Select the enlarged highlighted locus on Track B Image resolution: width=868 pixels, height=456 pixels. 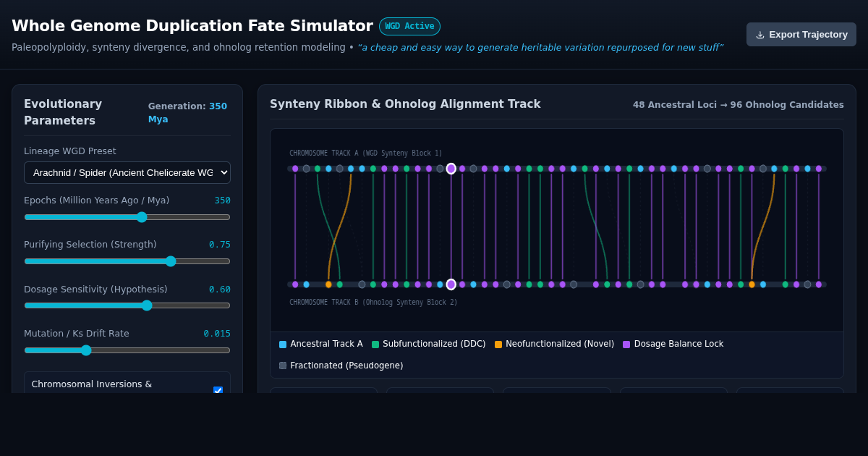451,284
